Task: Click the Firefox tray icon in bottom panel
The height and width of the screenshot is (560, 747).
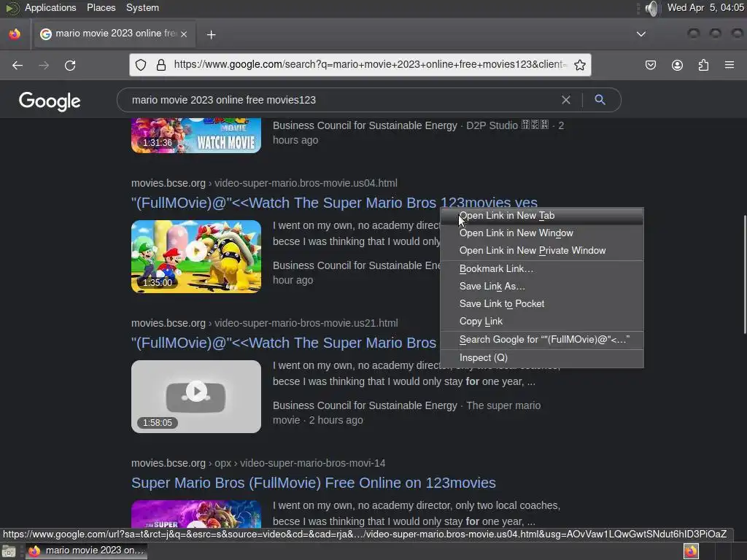Action: [x=692, y=551]
